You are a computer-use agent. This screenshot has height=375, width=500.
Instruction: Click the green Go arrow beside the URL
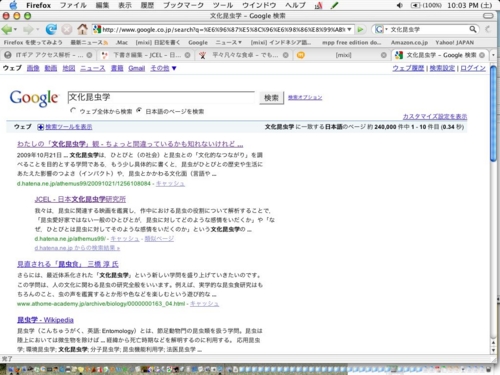pos(360,30)
